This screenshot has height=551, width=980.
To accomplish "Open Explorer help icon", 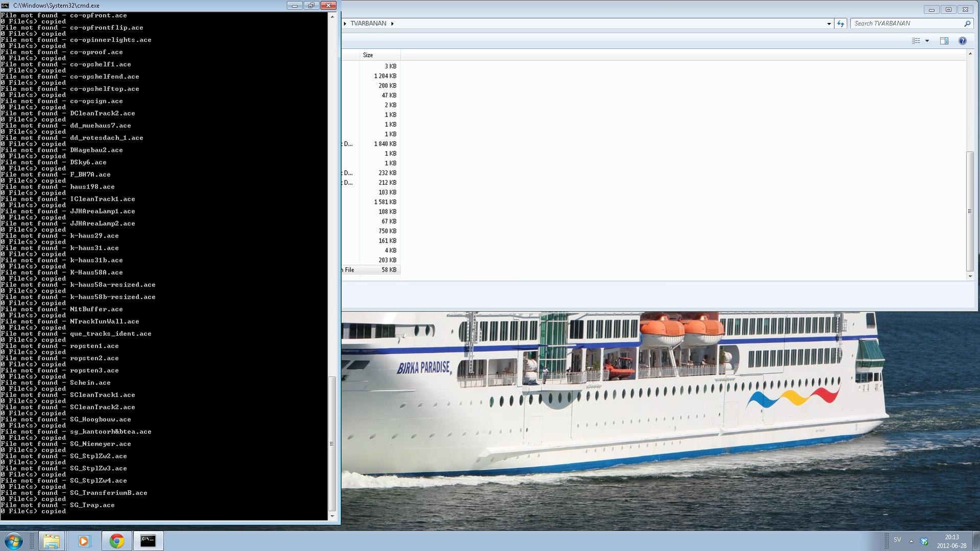I will pos(963,41).
